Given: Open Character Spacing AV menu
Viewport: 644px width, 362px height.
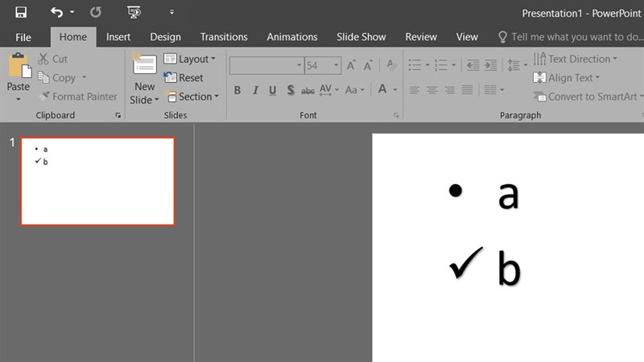Looking at the screenshot, I should (329, 89).
